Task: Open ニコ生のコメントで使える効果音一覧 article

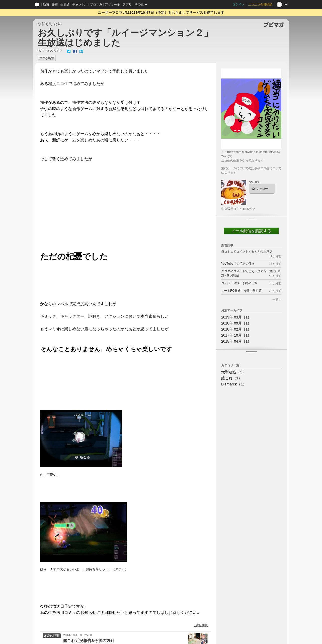Action: (x=251, y=273)
